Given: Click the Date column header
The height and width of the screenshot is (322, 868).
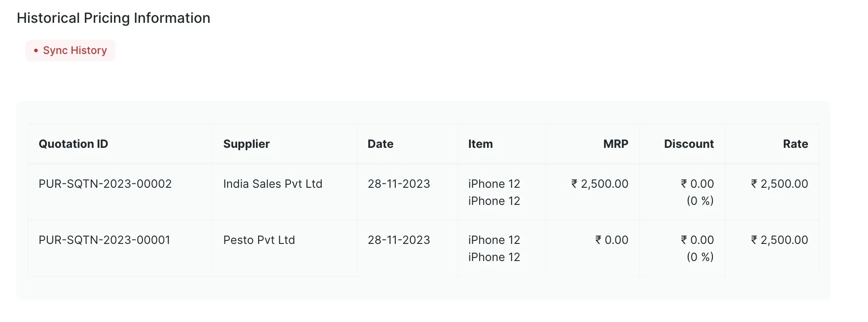Looking at the screenshot, I should tap(381, 144).
